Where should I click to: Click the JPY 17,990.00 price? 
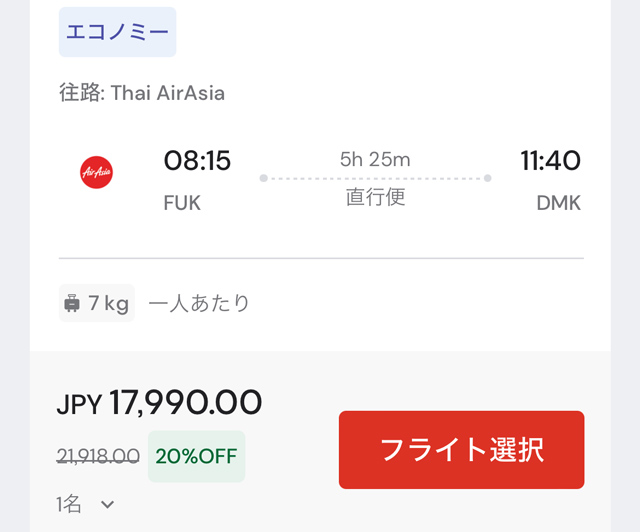[159, 402]
